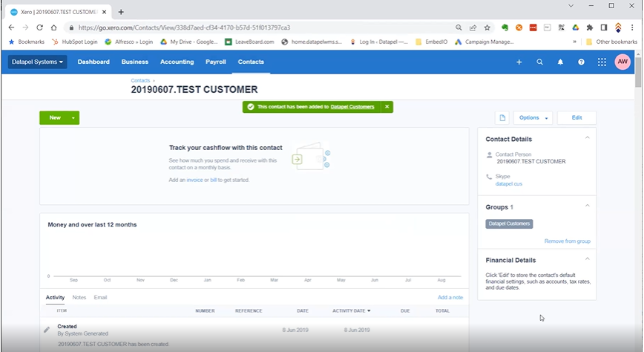This screenshot has height=352, width=644.
Task: Collapse the Financial Details section
Action: click(588, 258)
